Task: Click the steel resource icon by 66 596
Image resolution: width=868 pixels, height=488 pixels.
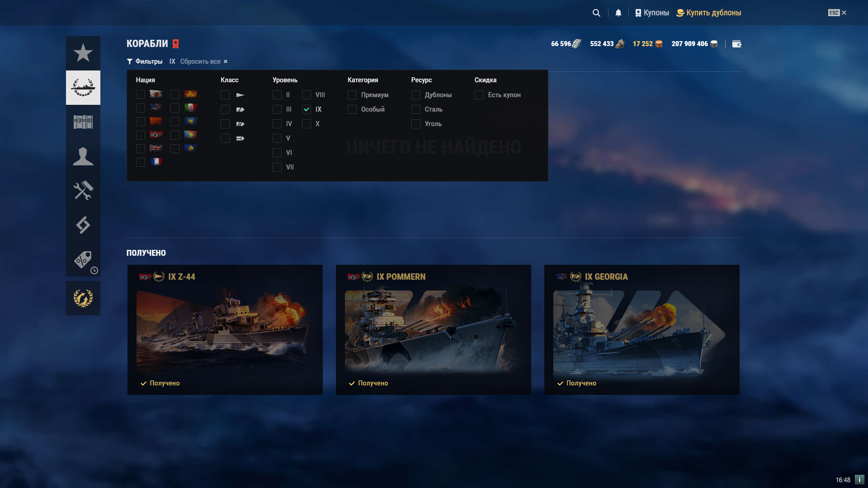Action: (577, 44)
